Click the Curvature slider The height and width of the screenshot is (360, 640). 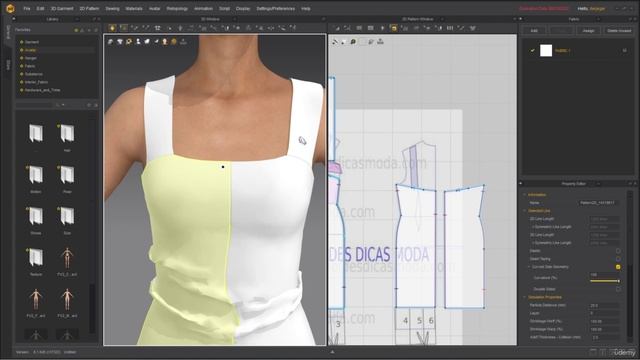click(x=604, y=281)
